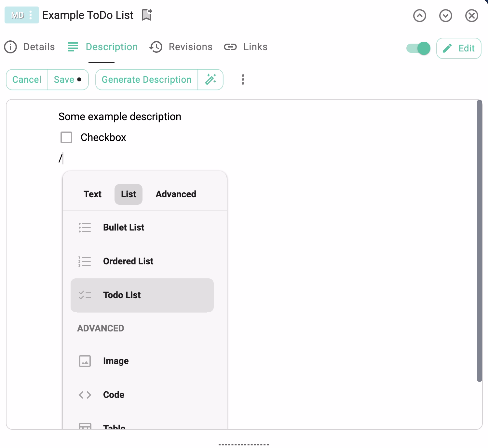Click the editor vertical scrollbar

coord(479,241)
